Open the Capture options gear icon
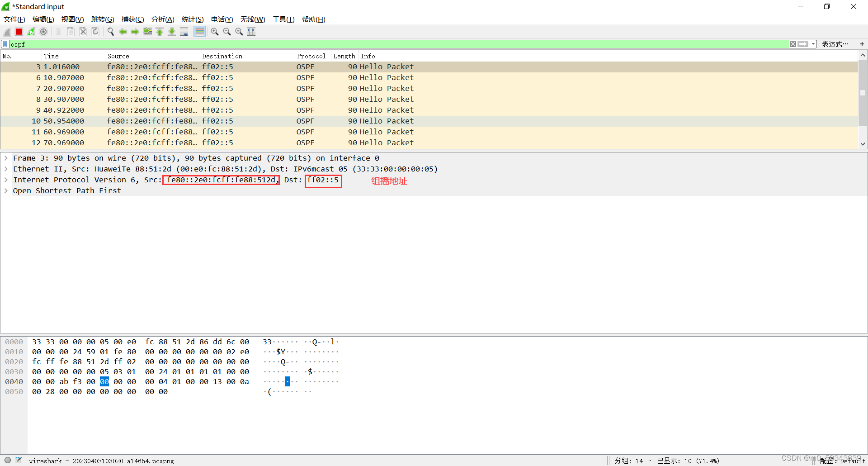This screenshot has width=868, height=466. (x=43, y=31)
